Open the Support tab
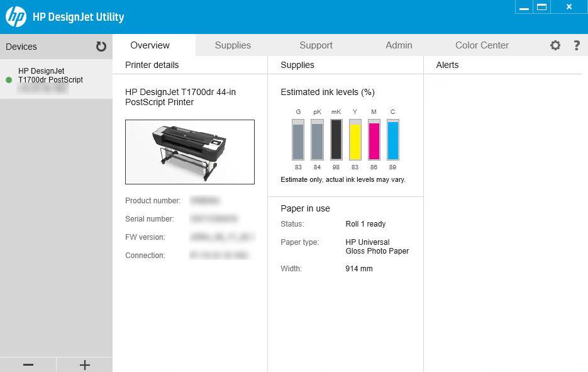 [x=316, y=45]
